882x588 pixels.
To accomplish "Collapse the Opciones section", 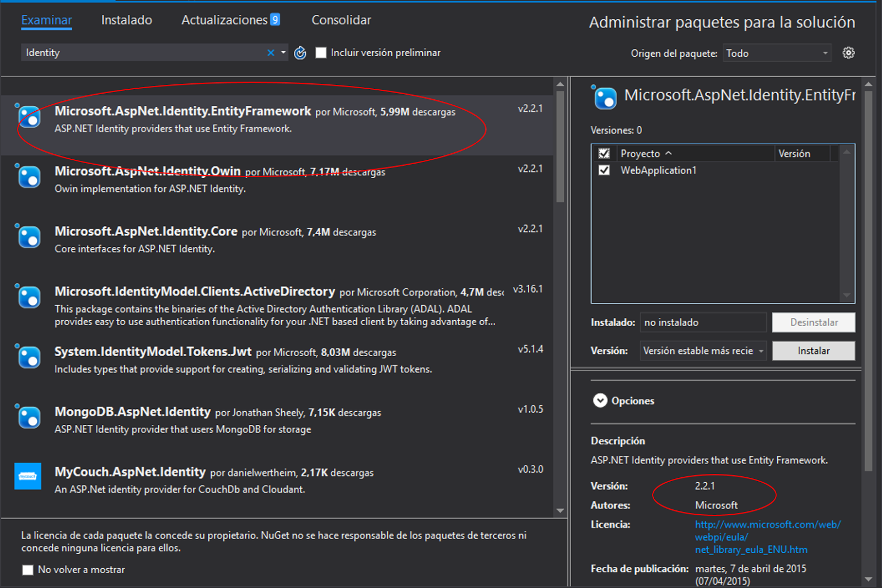I will coord(600,401).
